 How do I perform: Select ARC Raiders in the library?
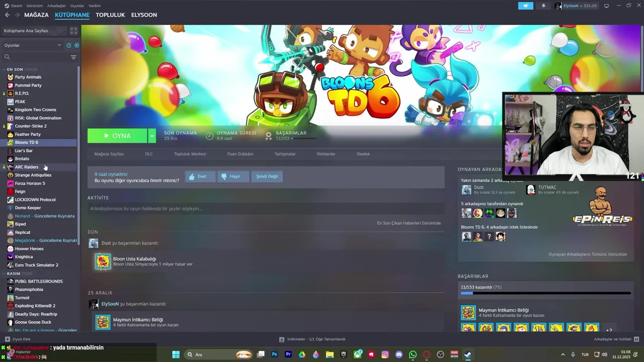pyautogui.click(x=27, y=167)
